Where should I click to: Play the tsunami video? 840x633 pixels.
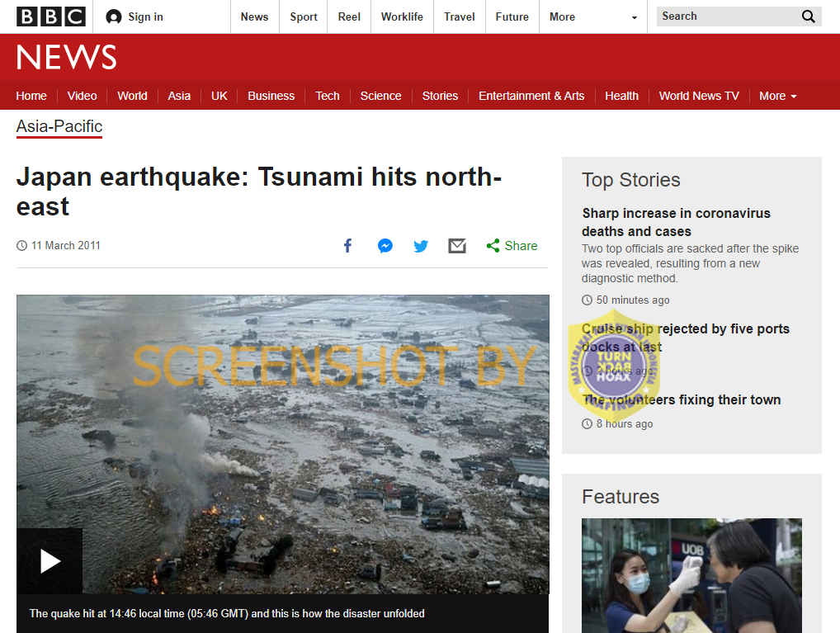50,561
